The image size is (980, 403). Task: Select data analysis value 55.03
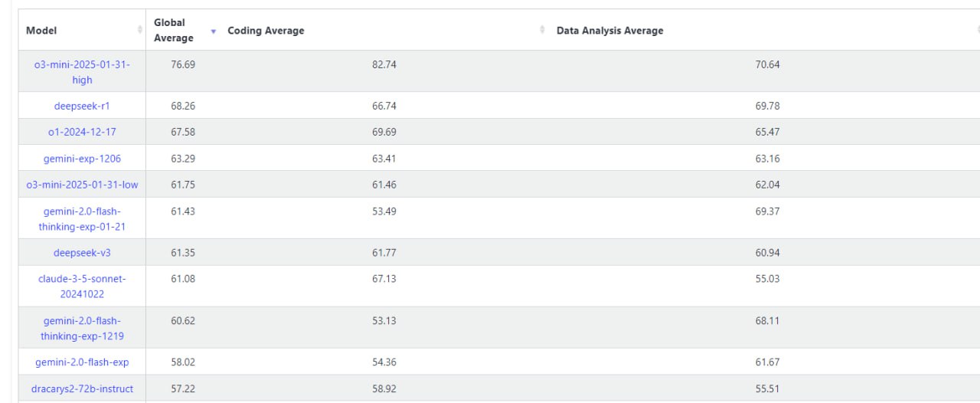767,278
